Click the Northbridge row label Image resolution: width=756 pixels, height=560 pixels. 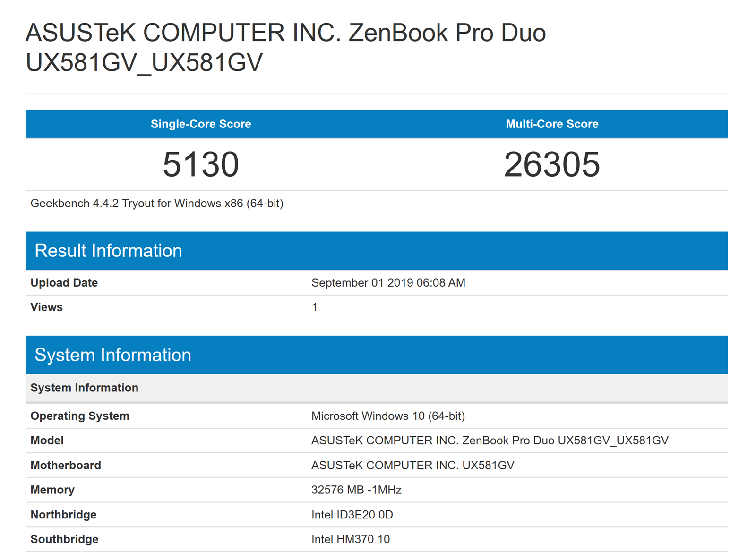tap(63, 515)
